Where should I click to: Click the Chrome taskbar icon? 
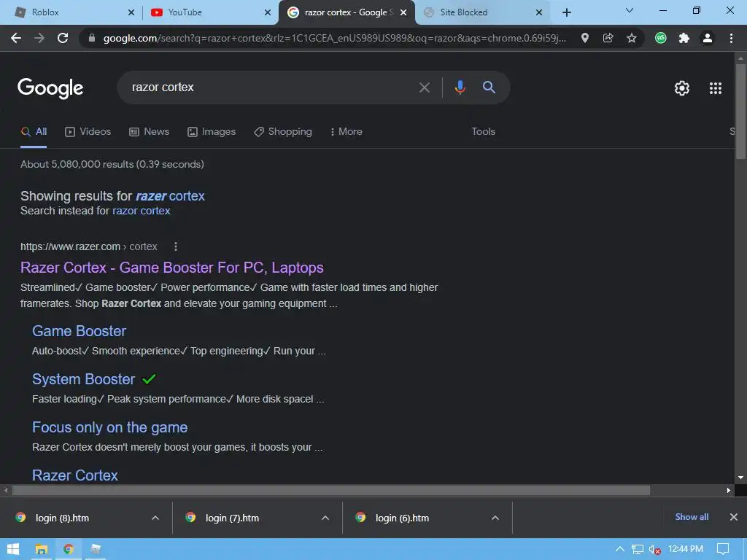pos(69,549)
